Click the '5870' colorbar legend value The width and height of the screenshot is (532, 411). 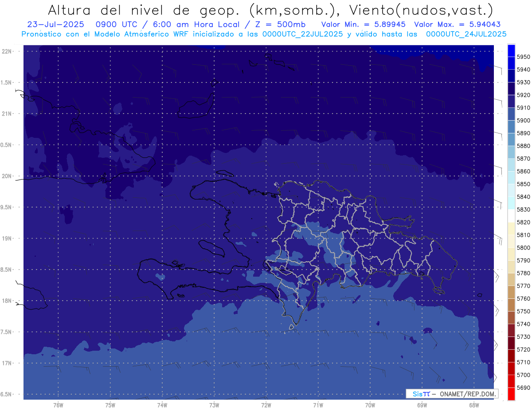(x=523, y=159)
